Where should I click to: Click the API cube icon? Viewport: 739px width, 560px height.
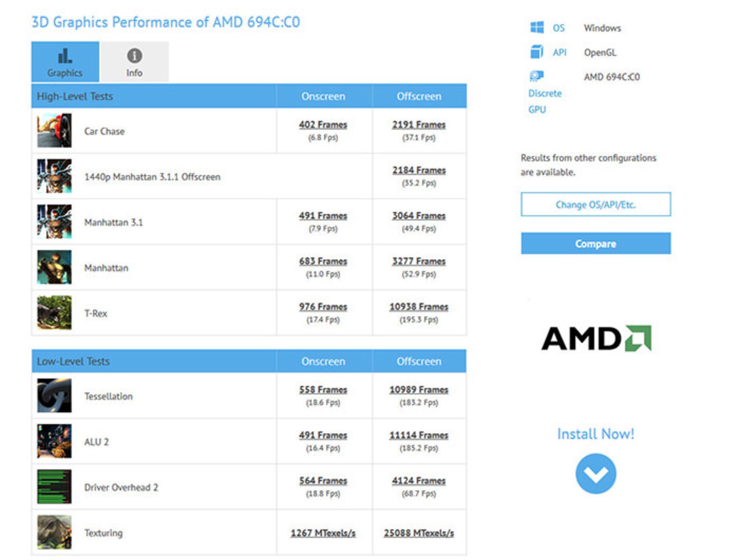coord(536,52)
